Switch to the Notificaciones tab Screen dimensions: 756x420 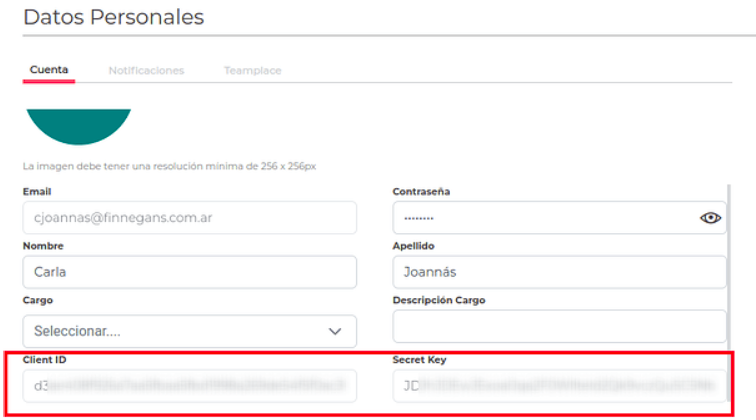click(146, 71)
